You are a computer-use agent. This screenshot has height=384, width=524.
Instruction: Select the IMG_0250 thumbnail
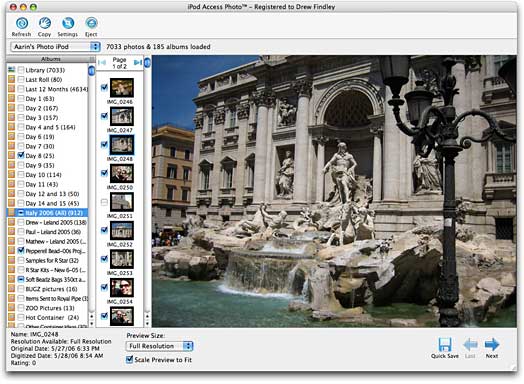tap(122, 173)
